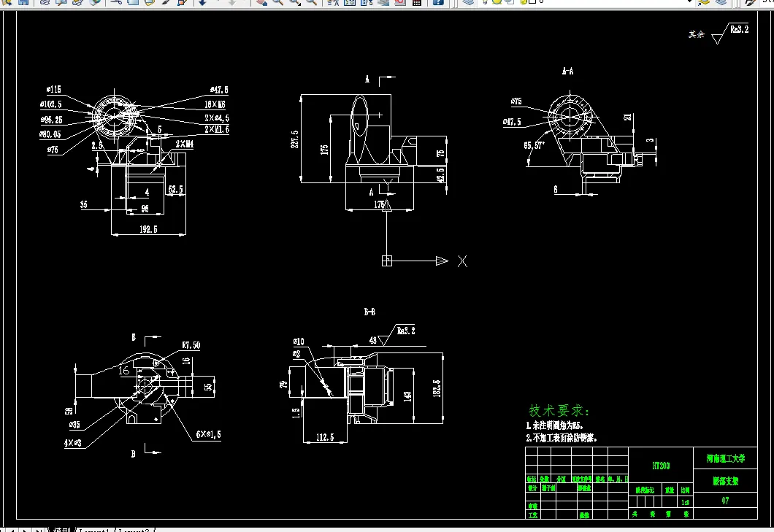Click the Zoom Previous magnifier

(312, 2)
